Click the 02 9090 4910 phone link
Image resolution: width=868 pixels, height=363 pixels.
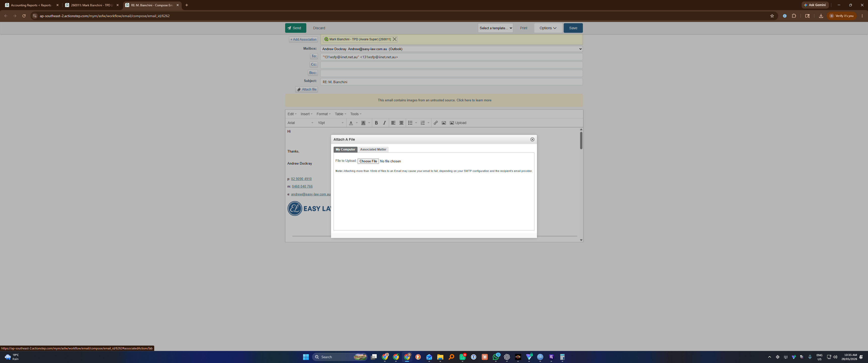tap(301, 179)
